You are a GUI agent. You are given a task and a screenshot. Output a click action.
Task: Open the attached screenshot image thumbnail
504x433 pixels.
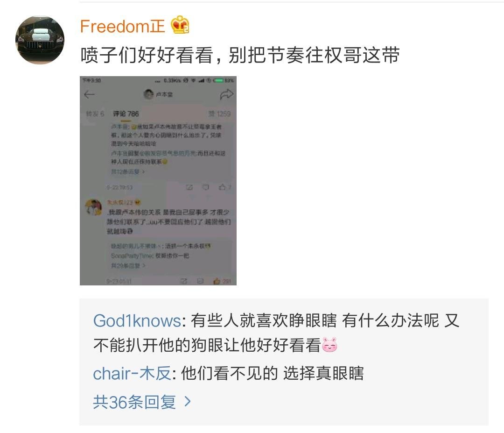158,181
